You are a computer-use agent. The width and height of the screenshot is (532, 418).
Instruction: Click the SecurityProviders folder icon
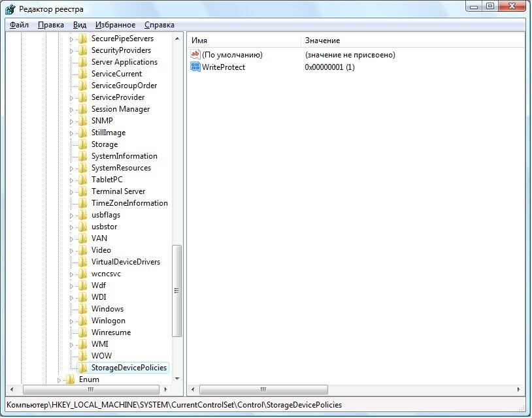point(82,50)
